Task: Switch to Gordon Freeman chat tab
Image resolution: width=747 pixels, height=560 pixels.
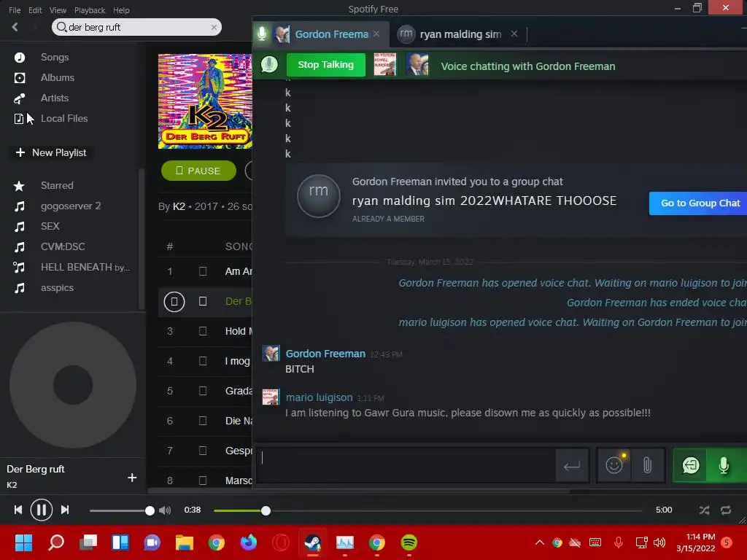Action: coord(321,34)
